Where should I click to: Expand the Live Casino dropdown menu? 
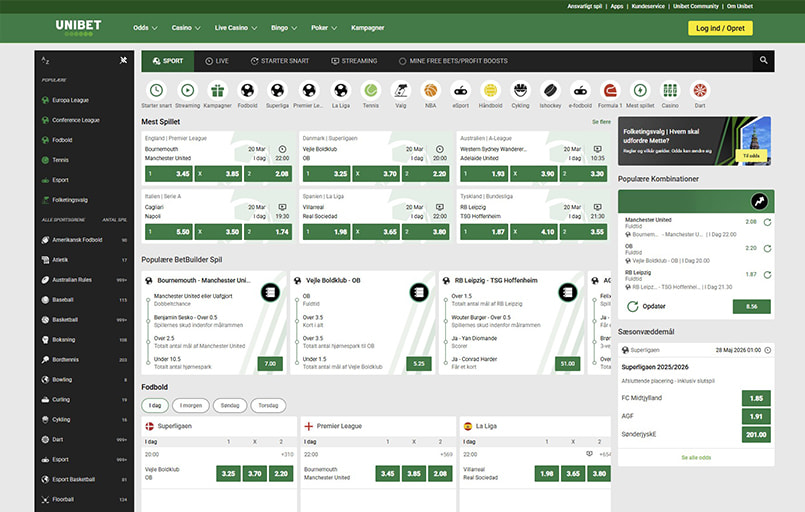(236, 28)
